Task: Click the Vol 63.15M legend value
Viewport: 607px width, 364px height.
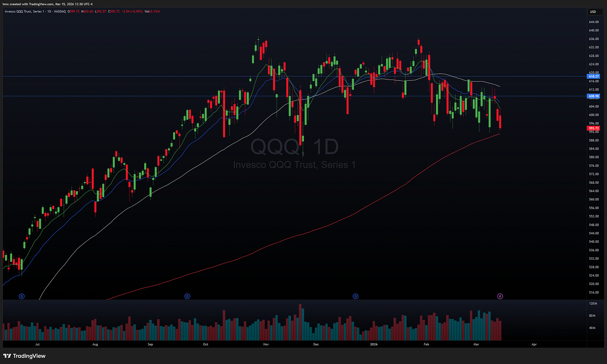Action: (x=152, y=11)
